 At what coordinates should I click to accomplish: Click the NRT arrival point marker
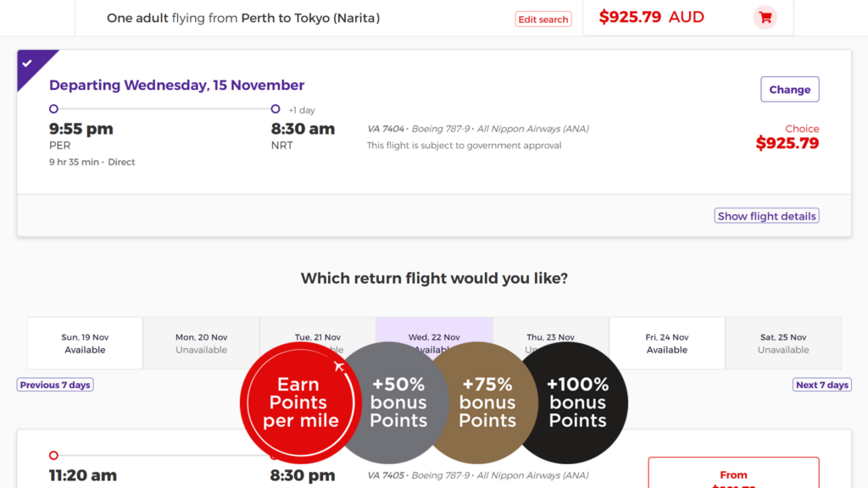(x=275, y=109)
